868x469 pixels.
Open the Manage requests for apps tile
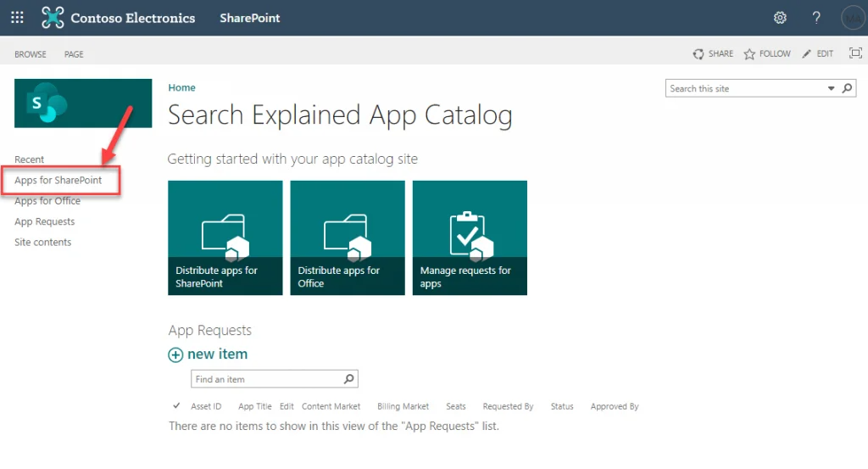tap(470, 237)
